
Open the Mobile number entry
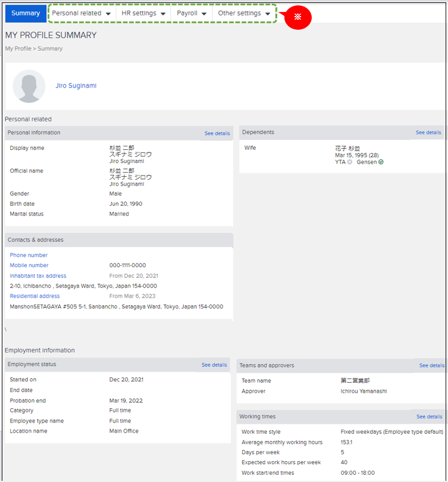(x=29, y=265)
